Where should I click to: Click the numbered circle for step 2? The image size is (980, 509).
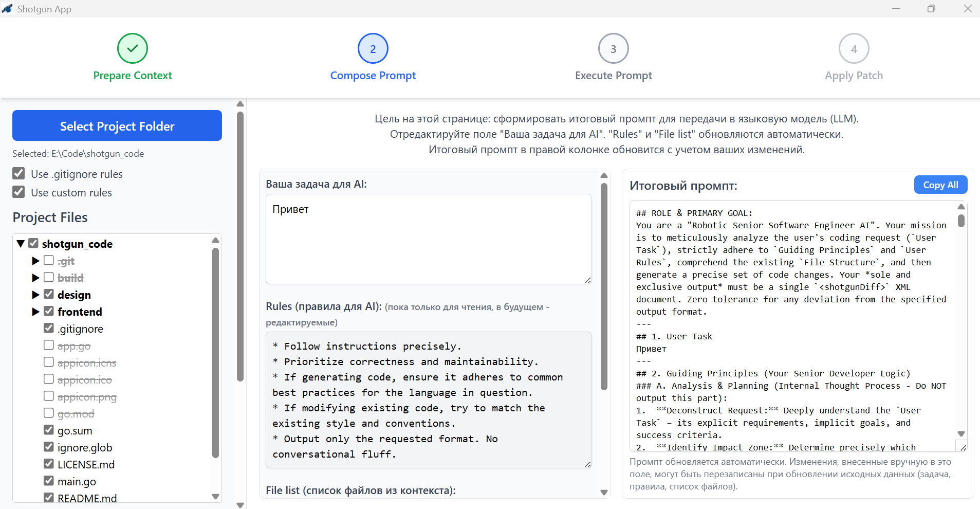pyautogui.click(x=372, y=48)
